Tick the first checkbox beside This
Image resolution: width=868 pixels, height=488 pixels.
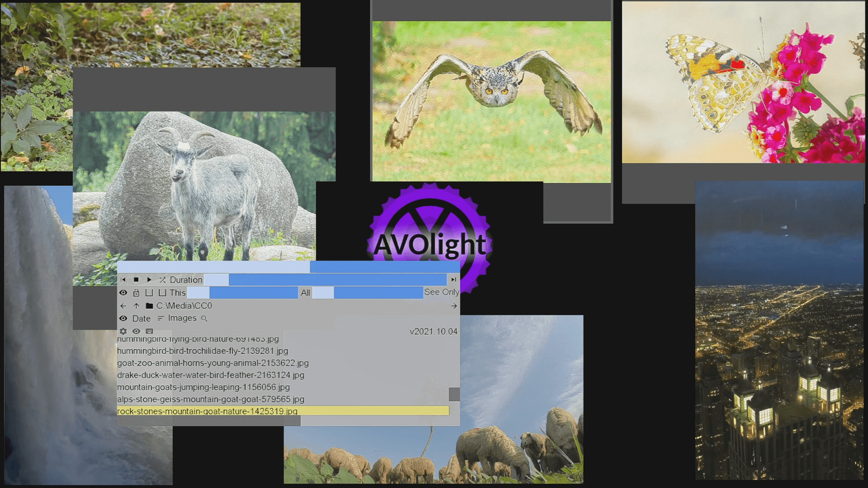(x=149, y=292)
